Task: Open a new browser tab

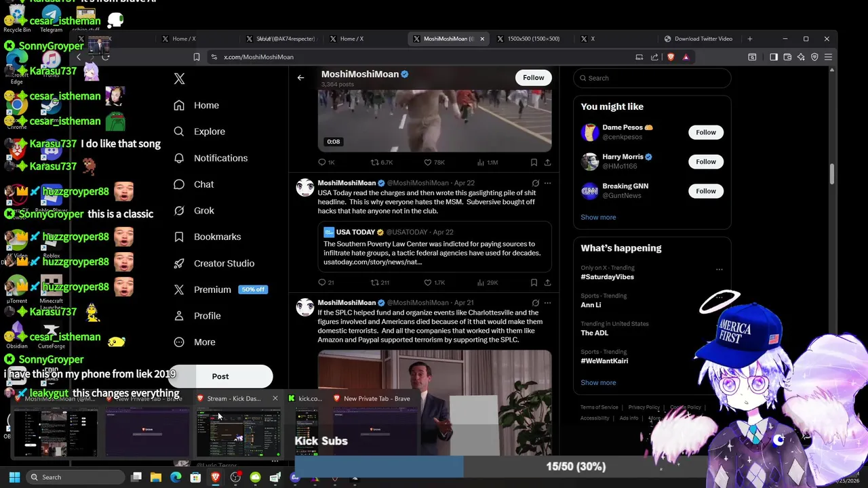Action: pyautogui.click(x=750, y=39)
